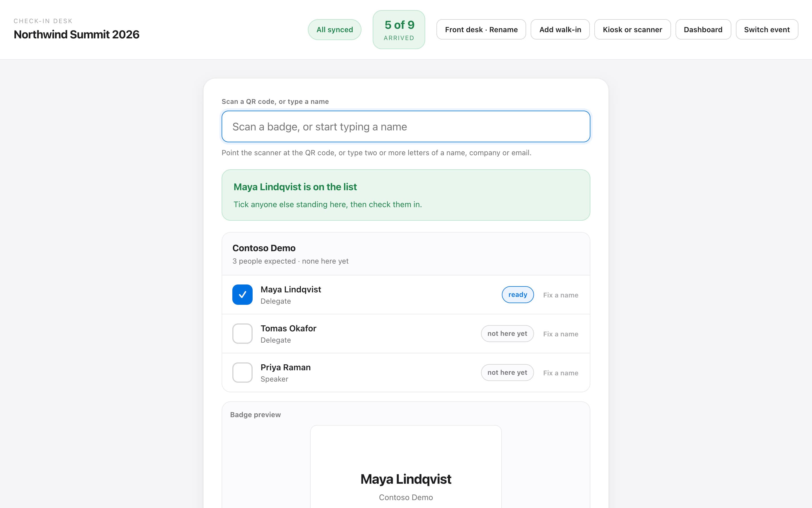Click the 'Northwind Summit 2026' title
This screenshot has height=508, width=812.
coord(76,34)
